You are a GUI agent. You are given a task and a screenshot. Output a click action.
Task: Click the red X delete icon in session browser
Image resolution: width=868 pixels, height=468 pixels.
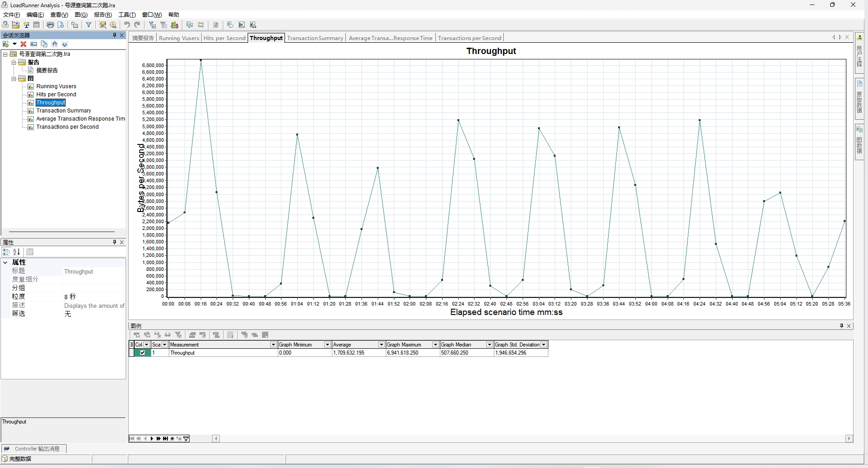point(23,44)
